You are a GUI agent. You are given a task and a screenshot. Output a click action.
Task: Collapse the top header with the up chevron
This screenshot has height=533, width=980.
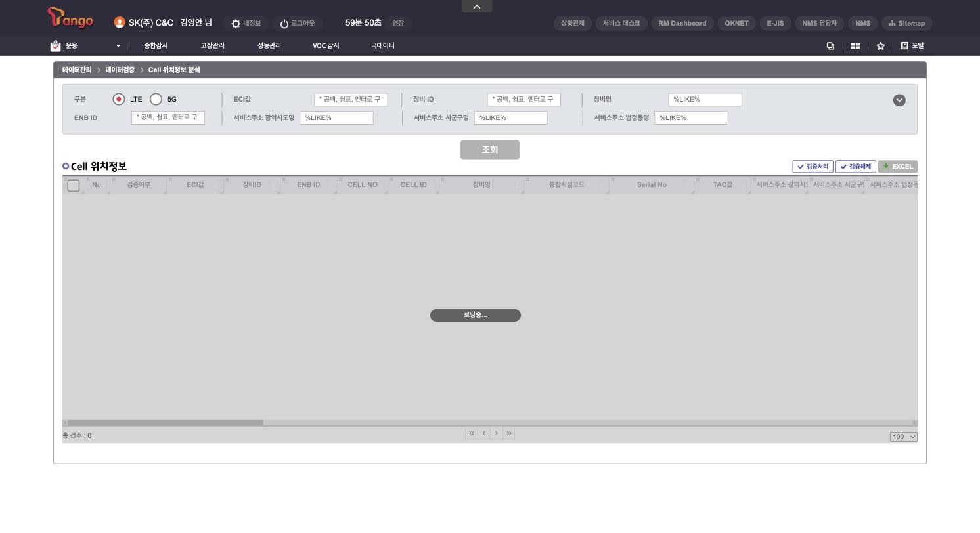pos(477,7)
